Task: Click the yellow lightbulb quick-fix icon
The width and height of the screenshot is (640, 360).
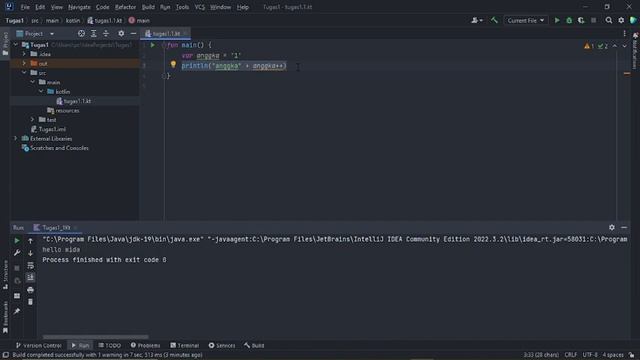Action: (173, 64)
